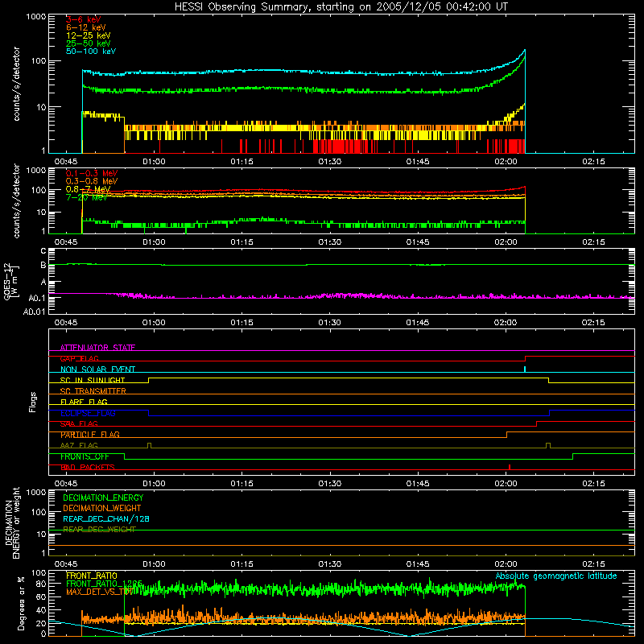
Task: Select the 3-6 keV legend label
Action: click(x=84, y=19)
